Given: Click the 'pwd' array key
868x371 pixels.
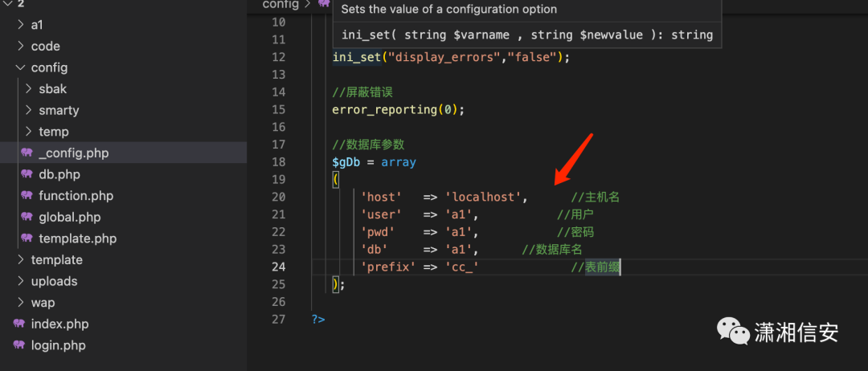Looking at the screenshot, I should coord(378,231).
